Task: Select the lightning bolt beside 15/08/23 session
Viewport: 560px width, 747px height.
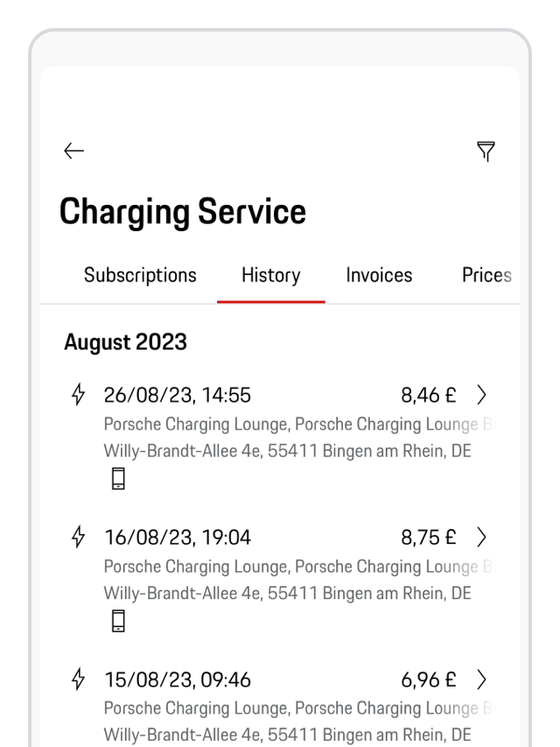Action: click(79, 680)
